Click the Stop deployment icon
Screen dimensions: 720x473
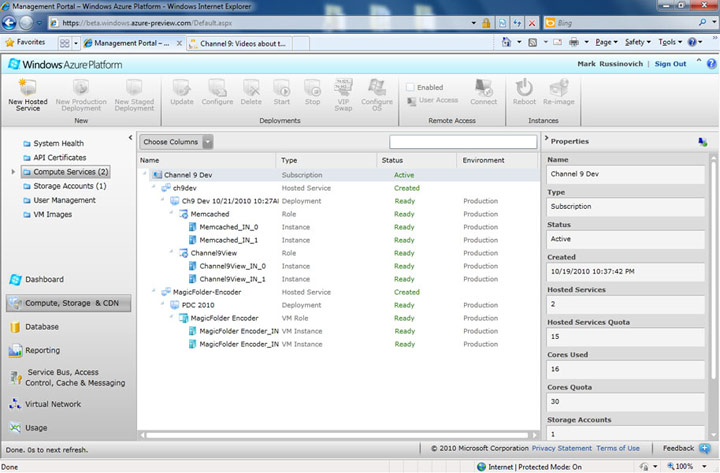pyautogui.click(x=312, y=87)
